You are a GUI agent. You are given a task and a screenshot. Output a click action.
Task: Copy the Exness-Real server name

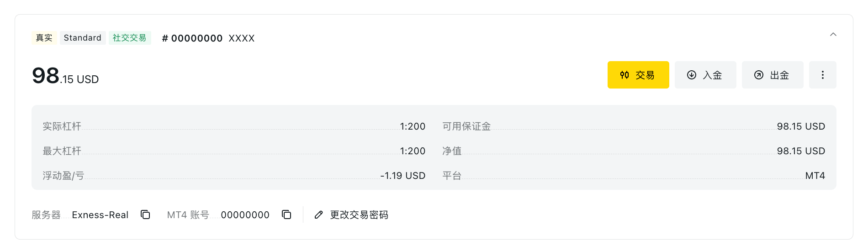click(145, 214)
